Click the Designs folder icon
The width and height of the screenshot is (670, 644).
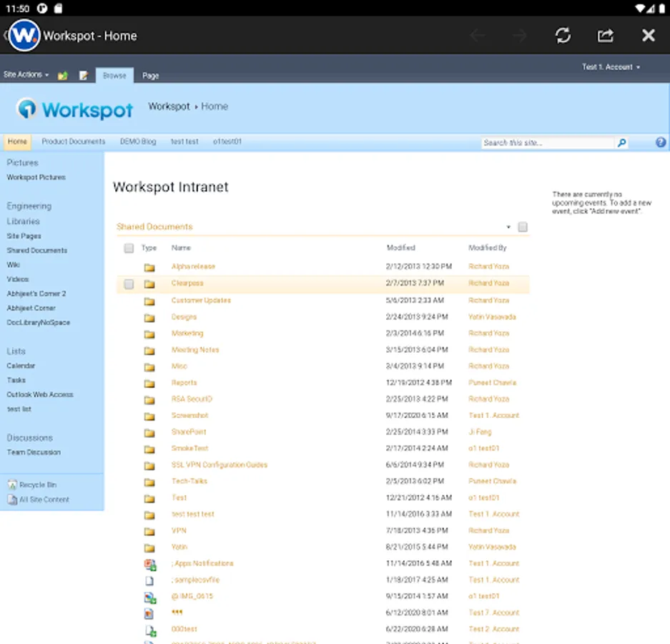[149, 318]
